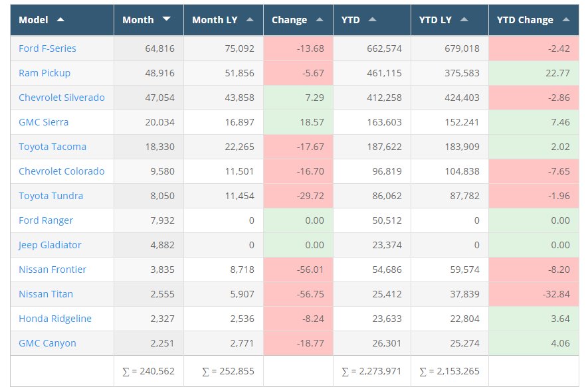Open the Chevrolet Colorado model link
This screenshot has width=588, height=387.
click(62, 171)
